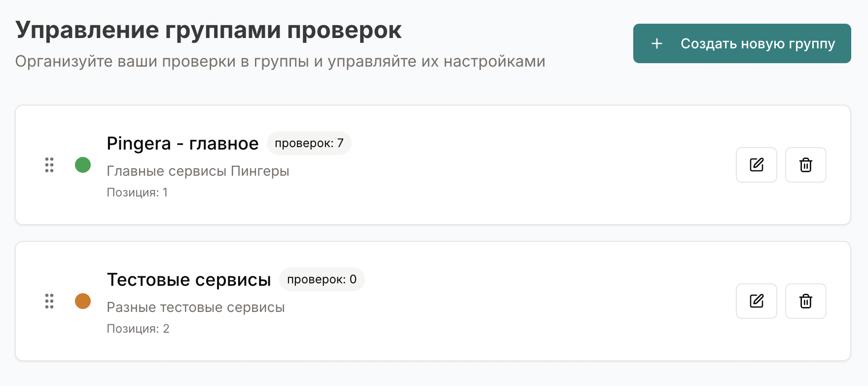Select the orange status dot of Тестовые сервисы
This screenshot has width=868, height=386.
[83, 301]
